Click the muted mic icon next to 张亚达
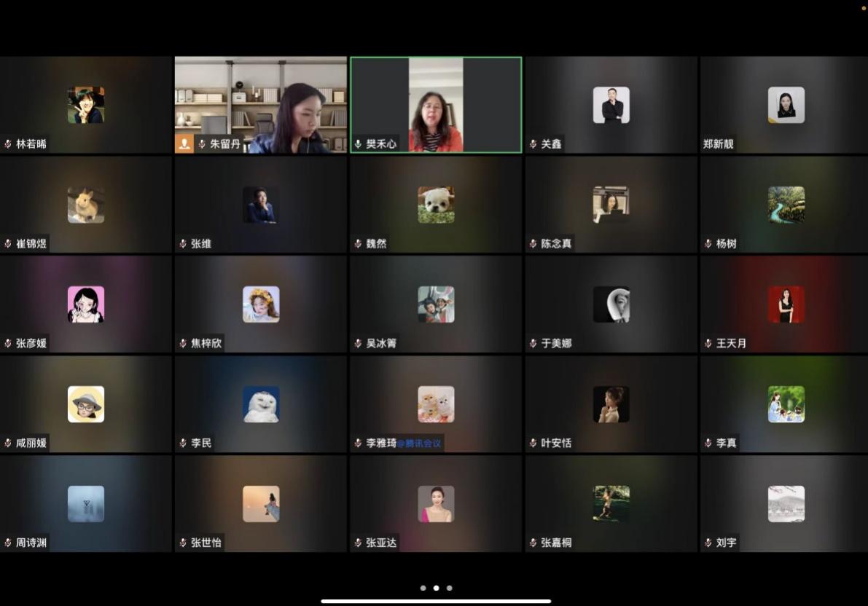The width and height of the screenshot is (868, 606). point(358,543)
